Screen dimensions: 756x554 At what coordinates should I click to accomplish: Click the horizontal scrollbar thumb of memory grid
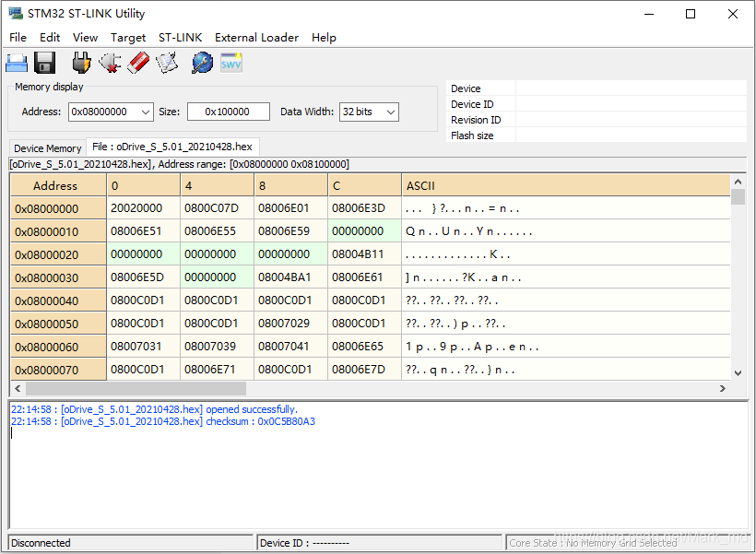(136, 388)
